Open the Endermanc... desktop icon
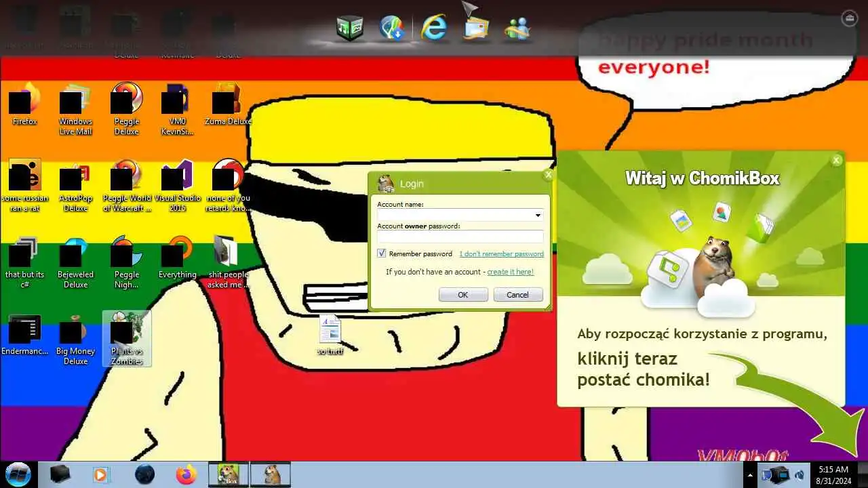Screen dimensions: 868x488 [24, 333]
